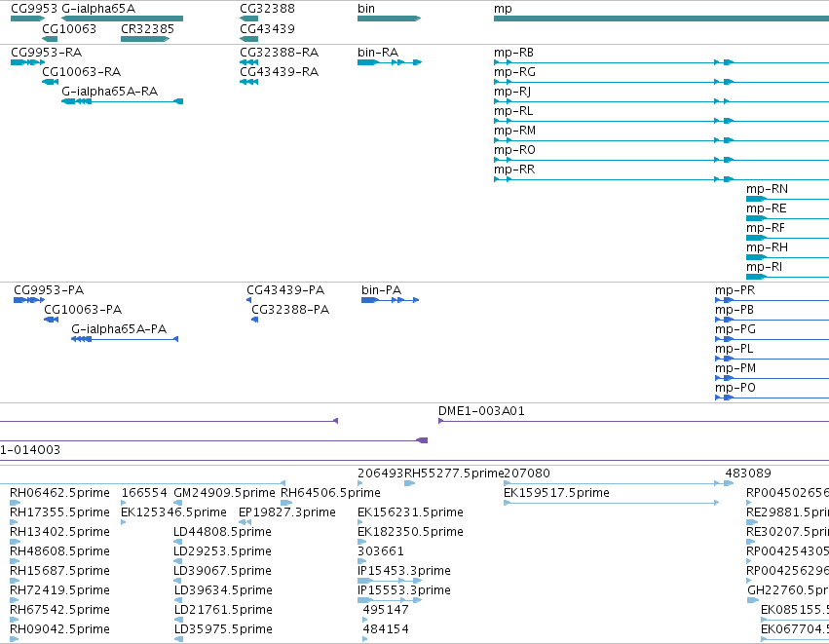Select EST IP15453.3prime
The height and width of the screenshot is (644, 829).
point(390,581)
